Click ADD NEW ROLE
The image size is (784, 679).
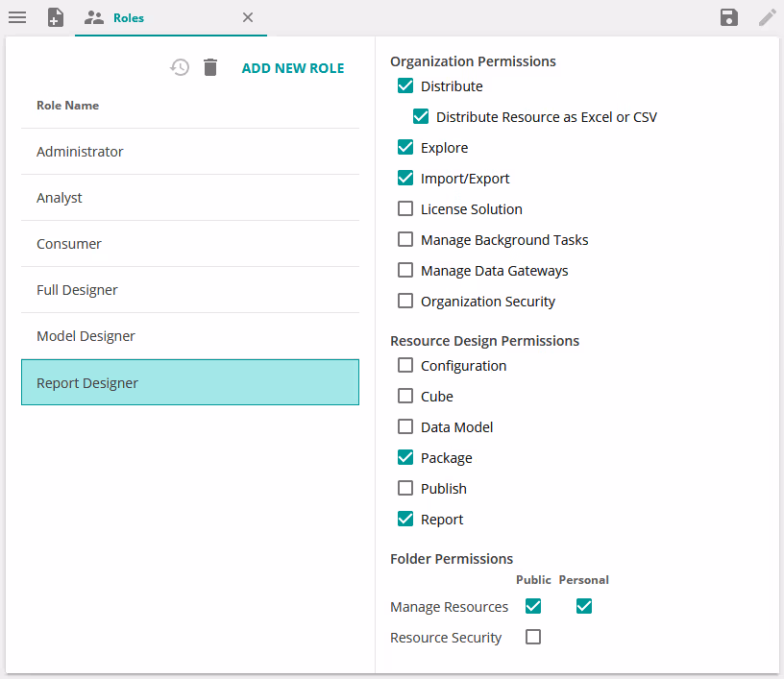(292, 68)
